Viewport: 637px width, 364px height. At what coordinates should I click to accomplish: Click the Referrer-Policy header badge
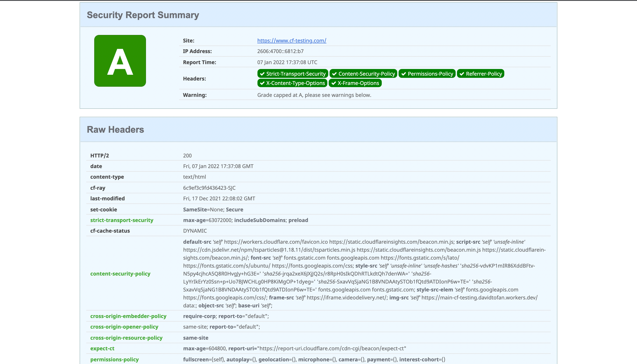click(480, 74)
